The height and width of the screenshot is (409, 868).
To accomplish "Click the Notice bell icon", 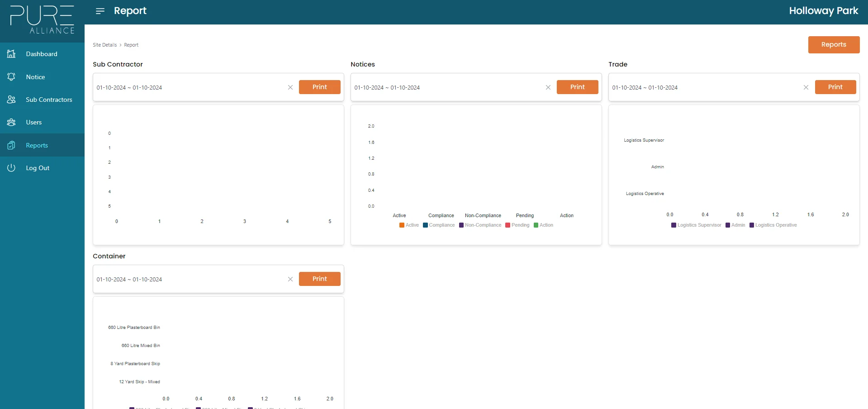I will pyautogui.click(x=12, y=77).
